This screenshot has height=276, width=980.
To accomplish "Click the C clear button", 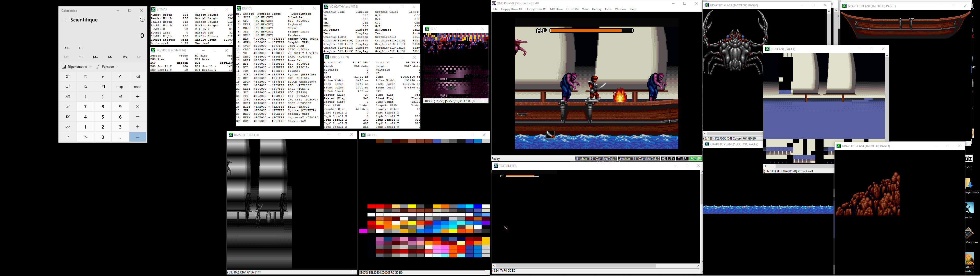I will tap(120, 76).
